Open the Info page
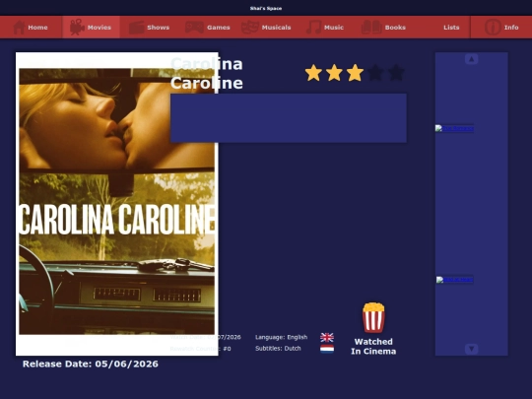This screenshot has width=532, height=399. tap(501, 28)
